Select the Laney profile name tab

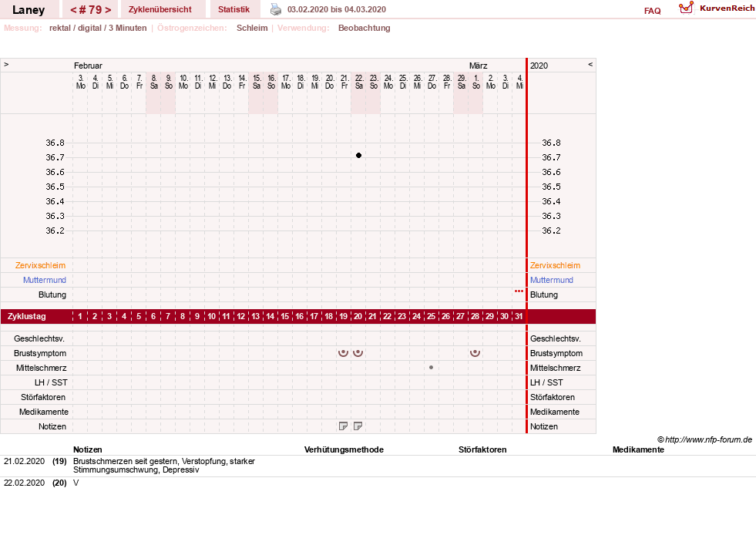coord(29,9)
